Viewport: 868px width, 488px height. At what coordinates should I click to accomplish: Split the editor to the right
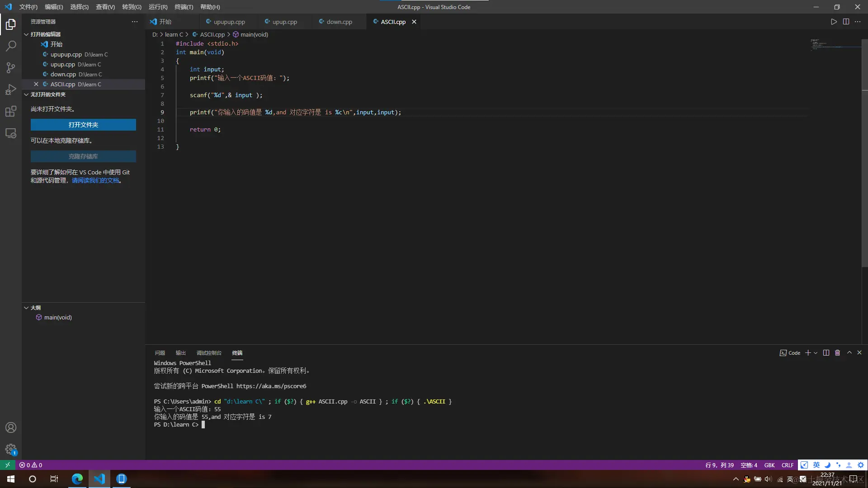coord(846,22)
